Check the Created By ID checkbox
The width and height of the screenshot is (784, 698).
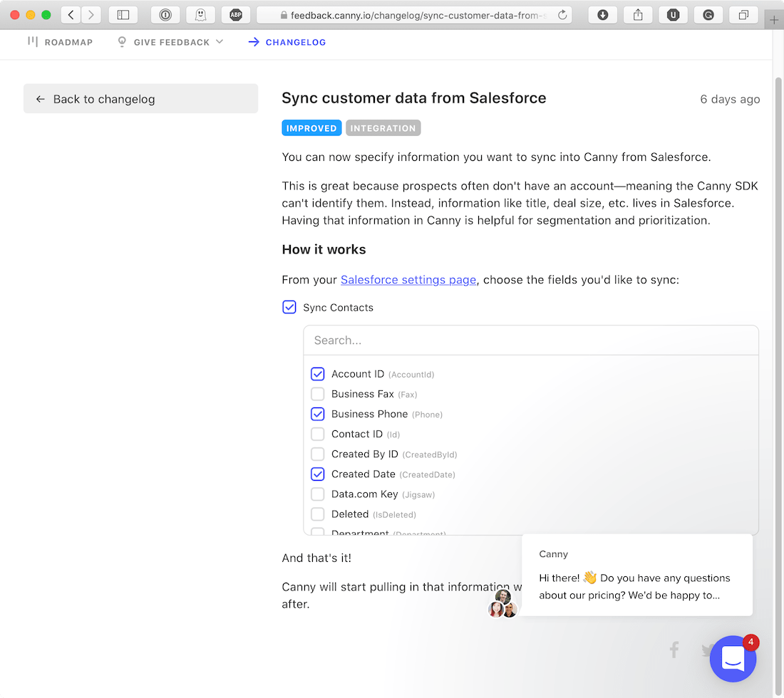317,454
